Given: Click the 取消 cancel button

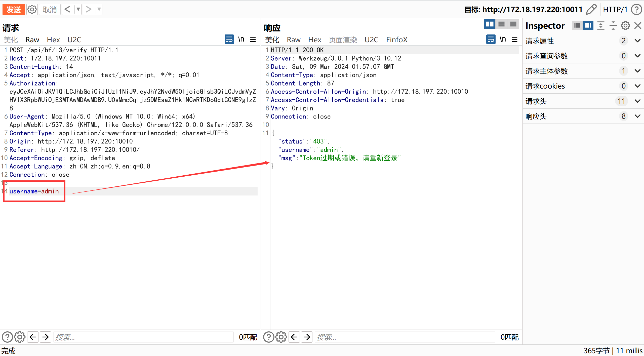Looking at the screenshot, I should click(x=50, y=10).
